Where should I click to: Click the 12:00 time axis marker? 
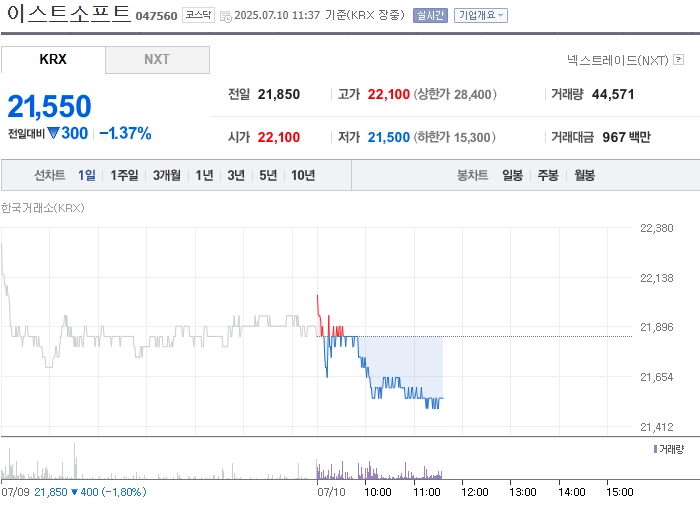[475, 492]
